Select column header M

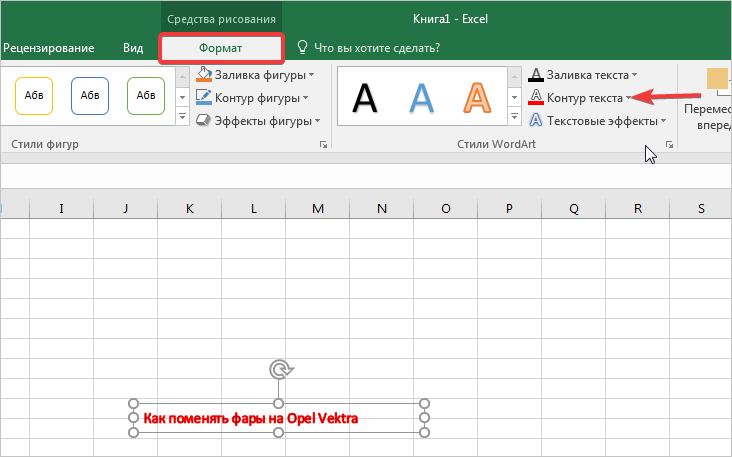click(x=317, y=209)
